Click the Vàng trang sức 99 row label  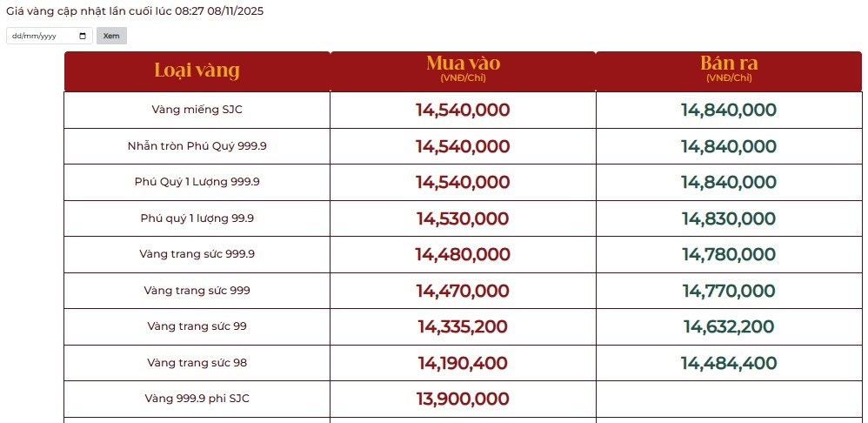[197, 326]
